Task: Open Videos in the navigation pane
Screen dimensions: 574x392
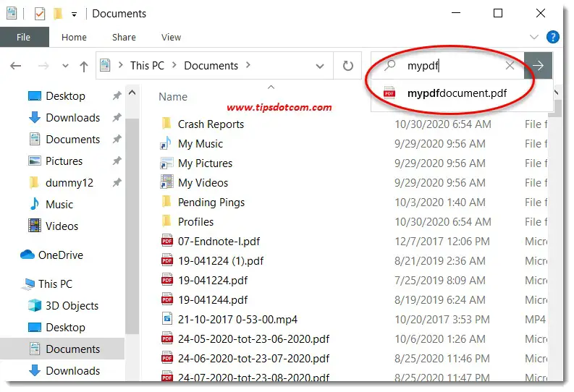Action: (x=62, y=226)
